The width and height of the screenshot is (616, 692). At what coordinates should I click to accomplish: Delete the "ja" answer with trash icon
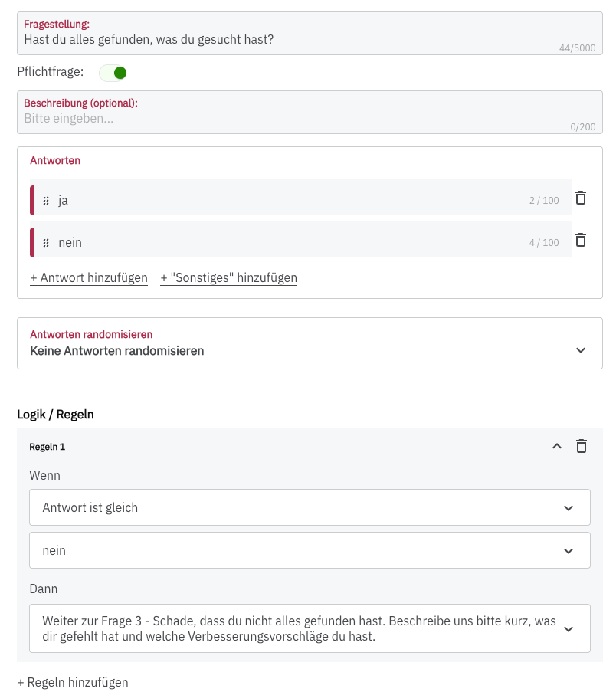click(581, 198)
